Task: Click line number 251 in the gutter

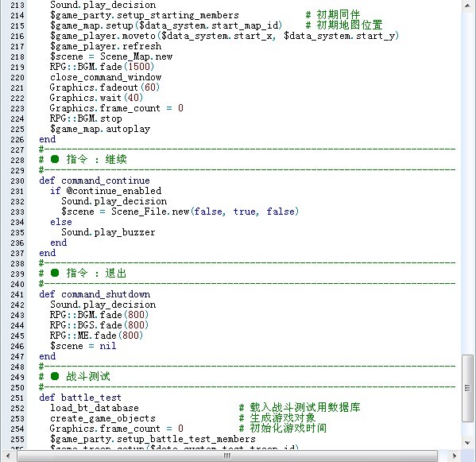Action: [17, 398]
